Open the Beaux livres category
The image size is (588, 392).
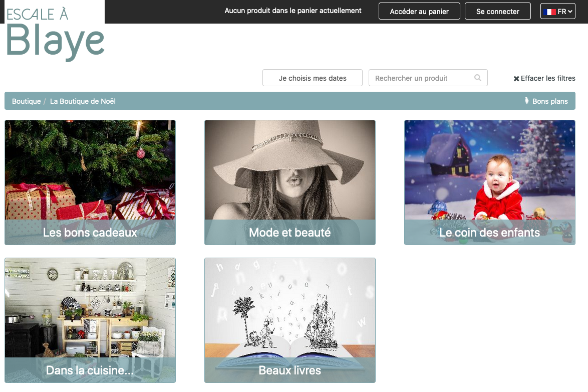pos(290,320)
